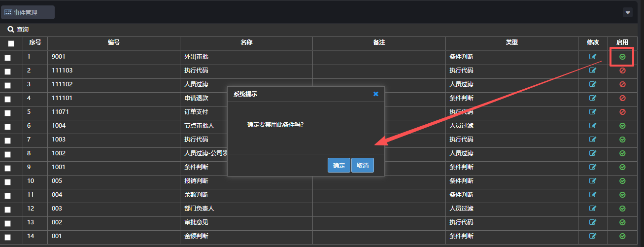Toggle green enabled icon for row 005

622,181
